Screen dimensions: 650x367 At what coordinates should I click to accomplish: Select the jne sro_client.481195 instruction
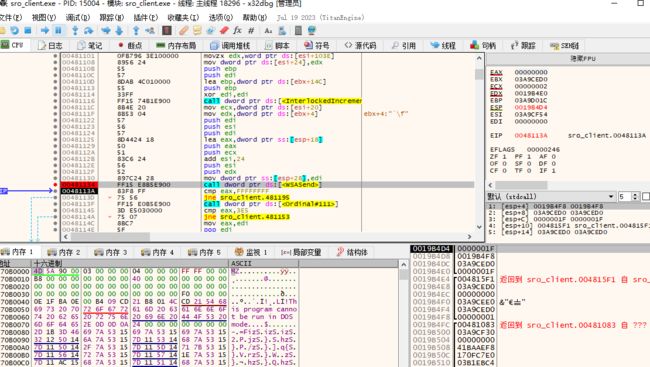click(x=247, y=197)
